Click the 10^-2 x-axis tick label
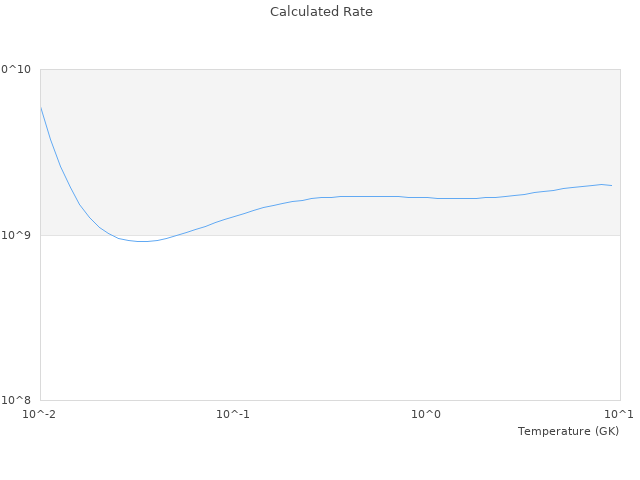 pos(40,414)
